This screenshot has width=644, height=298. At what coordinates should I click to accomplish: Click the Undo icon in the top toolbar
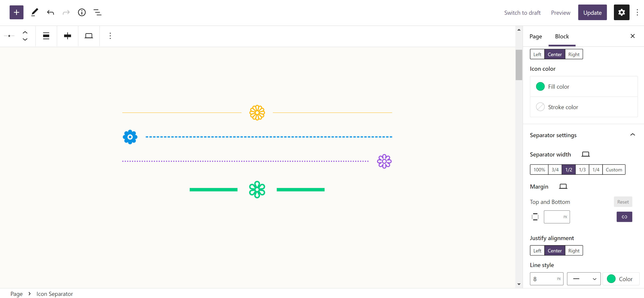pos(50,12)
